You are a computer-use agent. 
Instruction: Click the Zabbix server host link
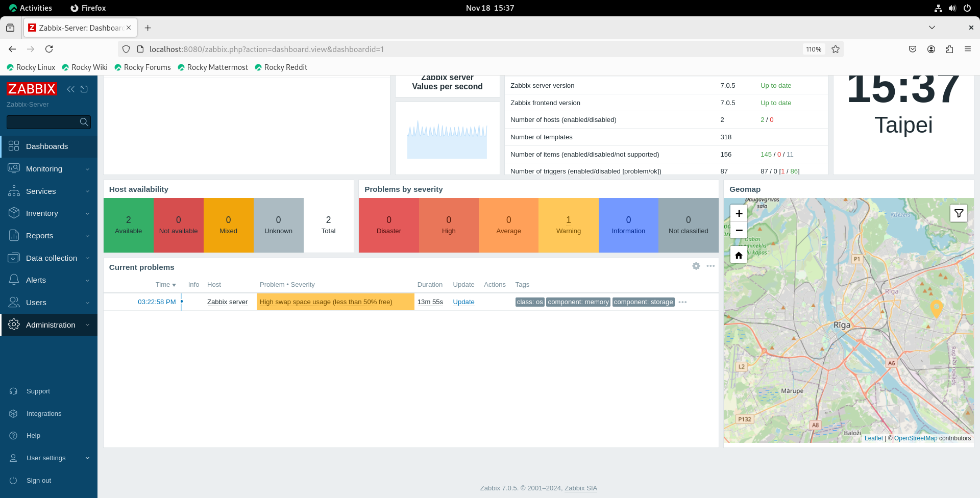[227, 302]
